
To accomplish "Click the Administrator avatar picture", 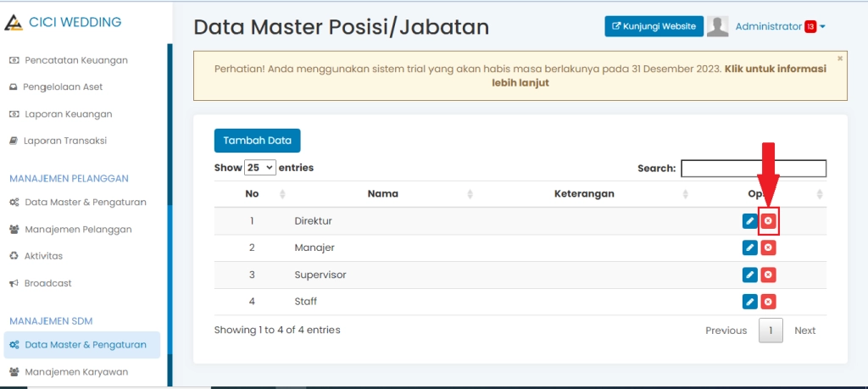I will [717, 26].
